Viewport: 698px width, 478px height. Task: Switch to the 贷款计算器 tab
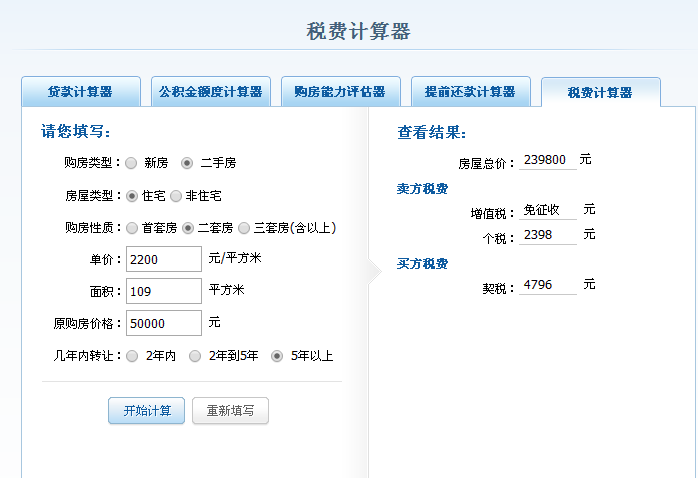80,92
